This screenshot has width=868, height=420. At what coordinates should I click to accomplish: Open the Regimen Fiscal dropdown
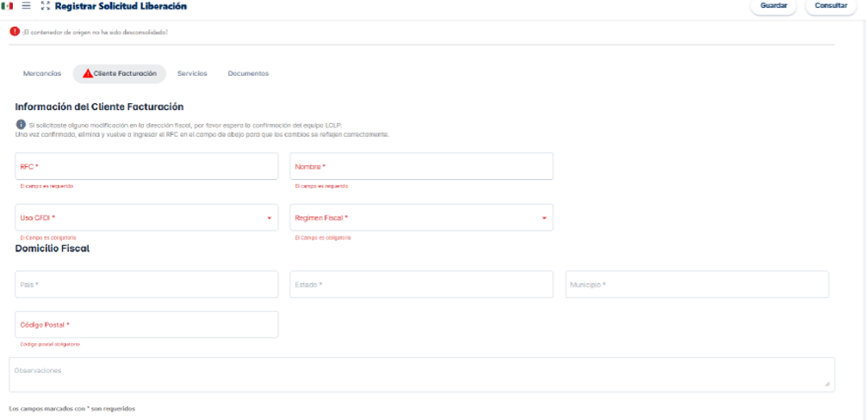coord(544,219)
